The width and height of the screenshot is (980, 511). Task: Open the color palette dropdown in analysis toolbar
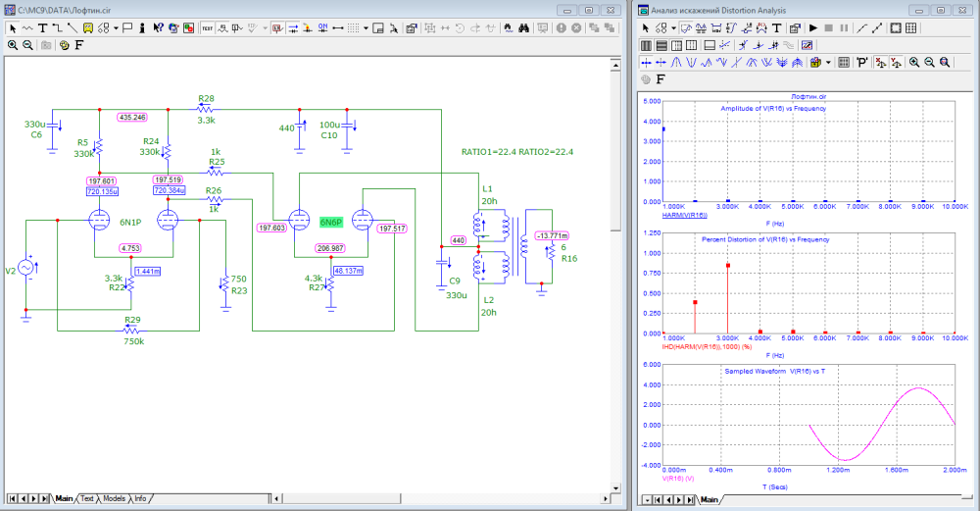pyautogui.click(x=828, y=62)
